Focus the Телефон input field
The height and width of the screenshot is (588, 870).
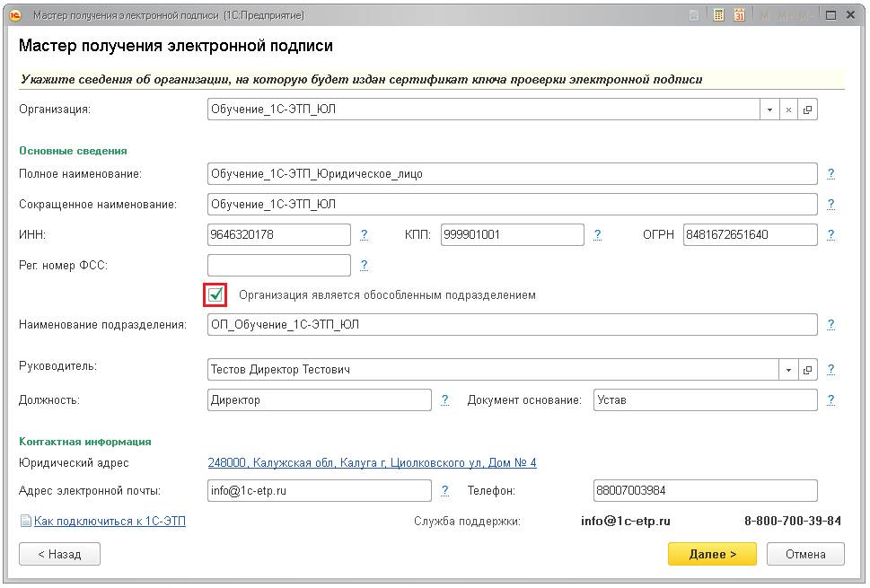click(x=705, y=491)
